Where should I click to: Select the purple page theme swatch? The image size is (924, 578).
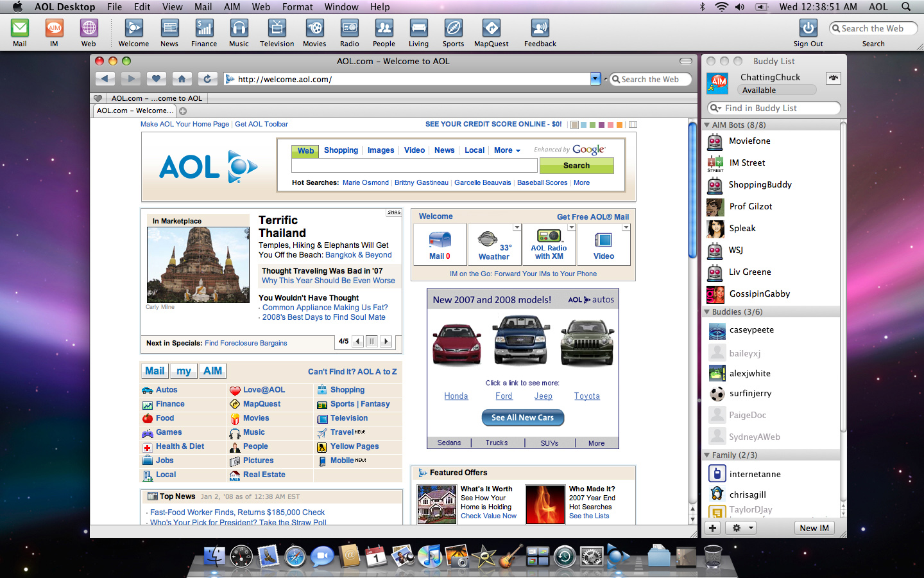click(x=601, y=125)
